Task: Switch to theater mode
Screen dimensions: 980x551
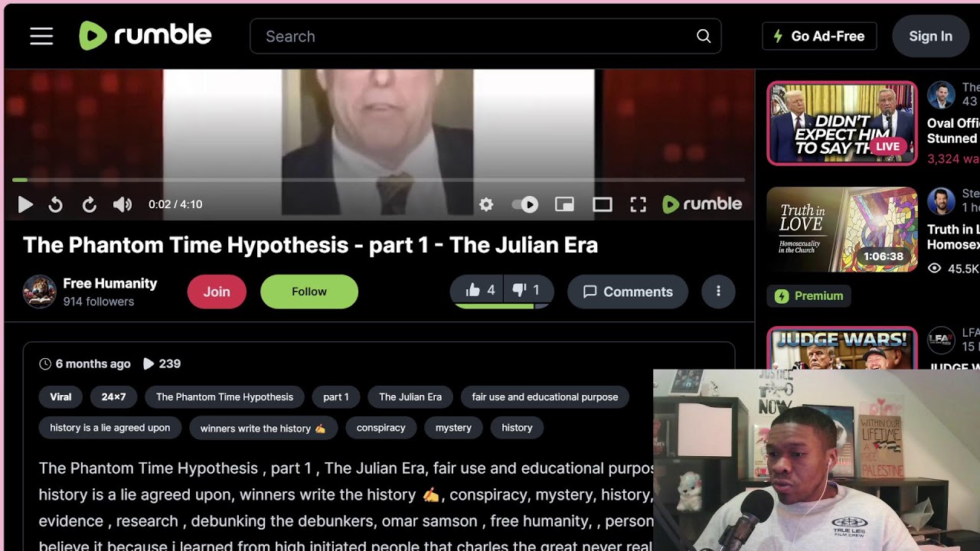Action: (x=603, y=204)
